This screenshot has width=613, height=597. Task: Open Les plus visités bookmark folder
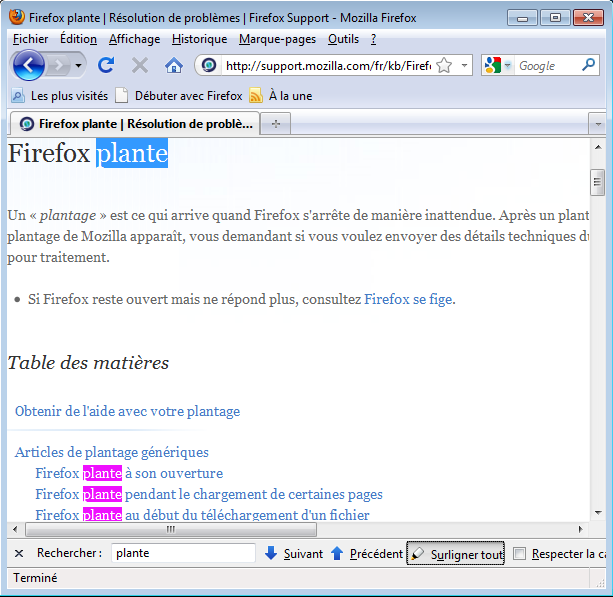pos(59,96)
